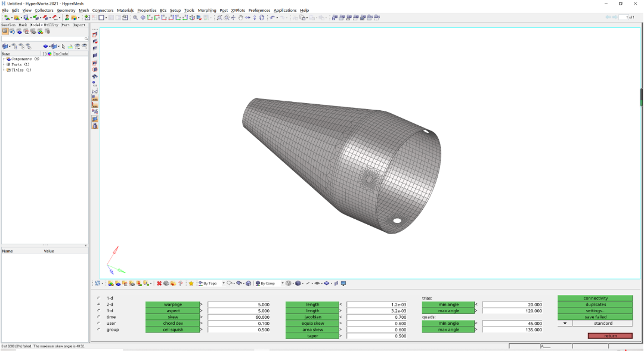Click the shaded elements cube icon
Image resolution: width=644 pixels, height=351 pixels.
coord(298,283)
